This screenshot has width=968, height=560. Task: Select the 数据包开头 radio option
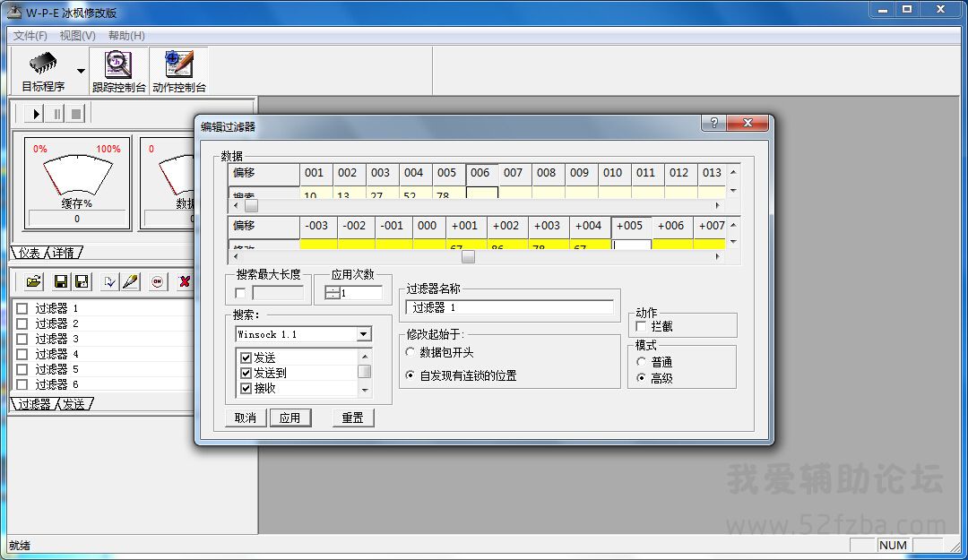coord(411,352)
